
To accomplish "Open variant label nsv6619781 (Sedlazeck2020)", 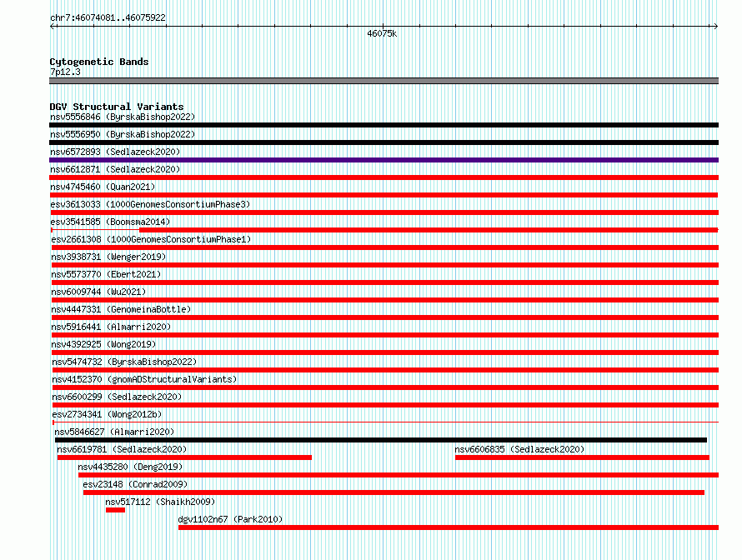I will click(122, 449).
